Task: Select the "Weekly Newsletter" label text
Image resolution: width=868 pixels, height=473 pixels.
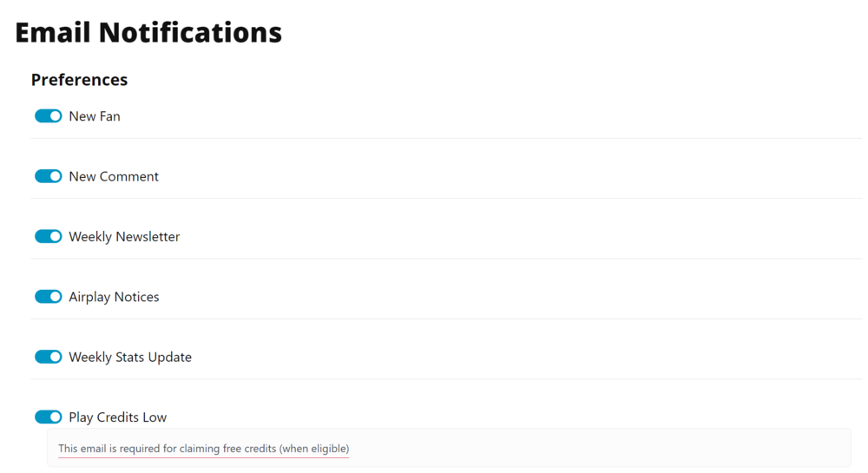Action: point(124,236)
